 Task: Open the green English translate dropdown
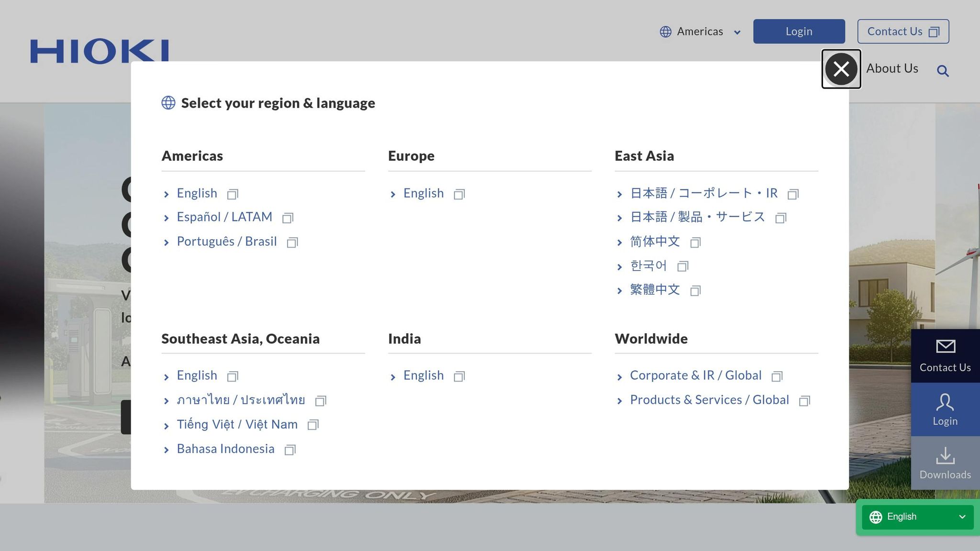[x=917, y=517]
